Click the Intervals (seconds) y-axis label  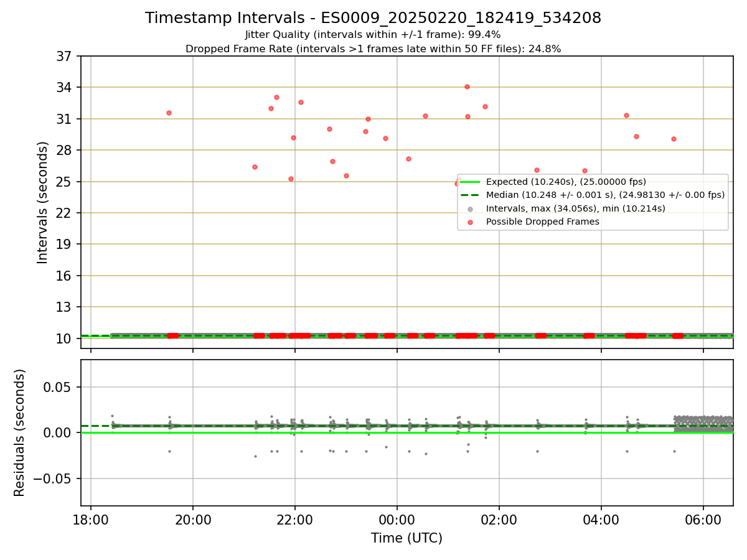(43, 202)
